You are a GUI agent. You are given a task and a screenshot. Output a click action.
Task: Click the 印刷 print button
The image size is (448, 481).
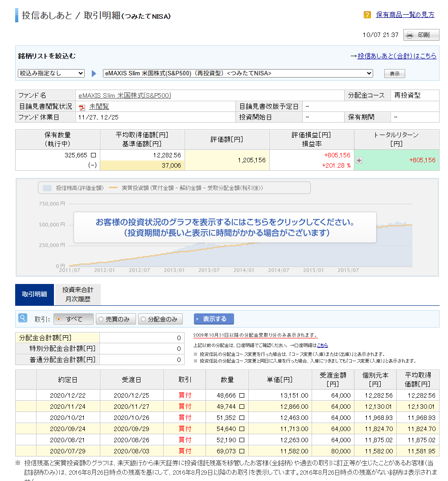click(x=421, y=35)
